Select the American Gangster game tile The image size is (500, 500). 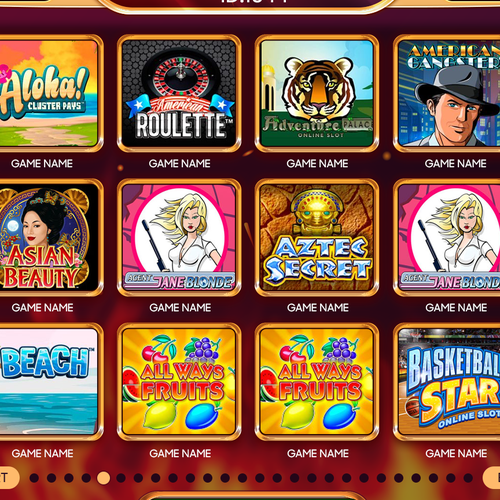[x=447, y=93]
